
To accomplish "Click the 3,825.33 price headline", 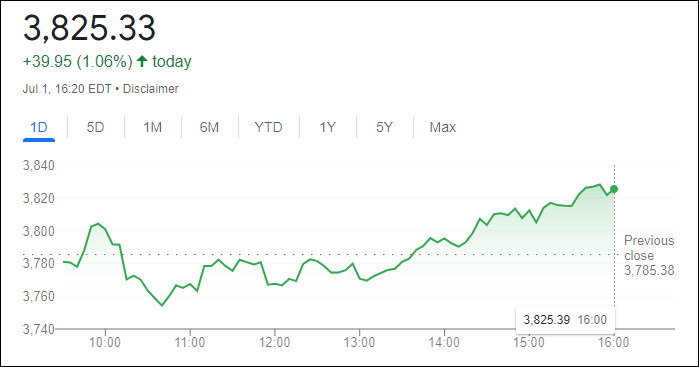I will tap(89, 28).
